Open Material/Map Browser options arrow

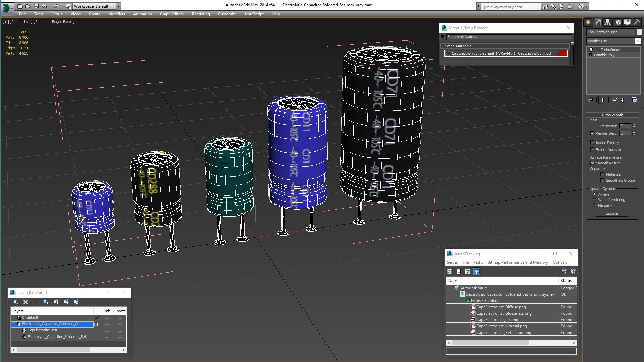tap(443, 37)
